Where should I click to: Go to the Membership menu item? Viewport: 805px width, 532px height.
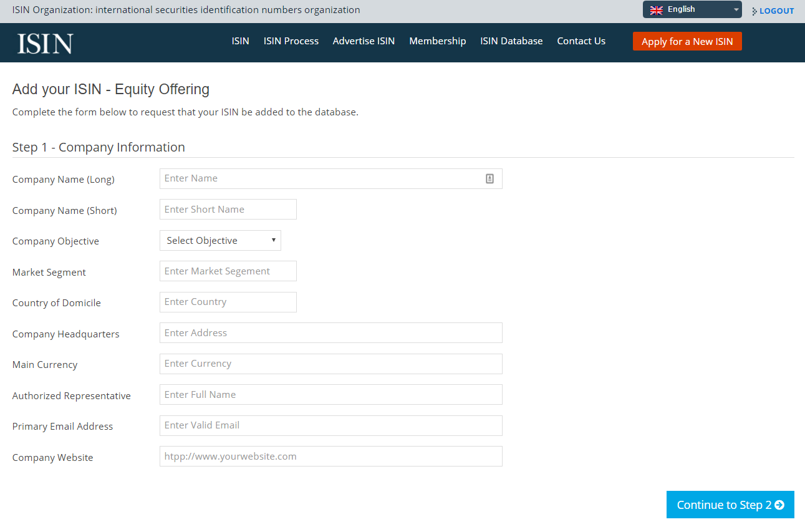[x=438, y=41]
